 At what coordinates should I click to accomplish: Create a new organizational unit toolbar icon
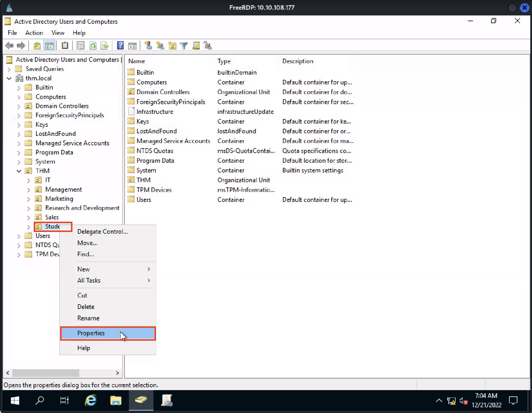[172, 45]
